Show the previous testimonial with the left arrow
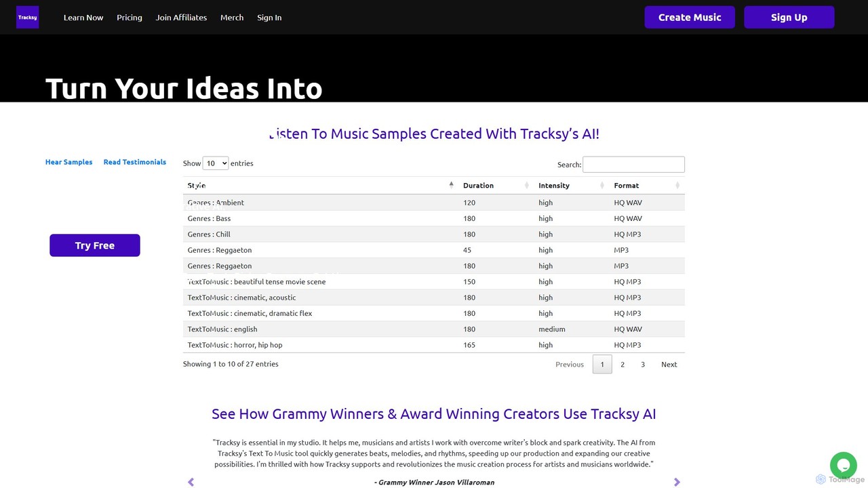Screen dimensions: 868x488 (x=191, y=482)
